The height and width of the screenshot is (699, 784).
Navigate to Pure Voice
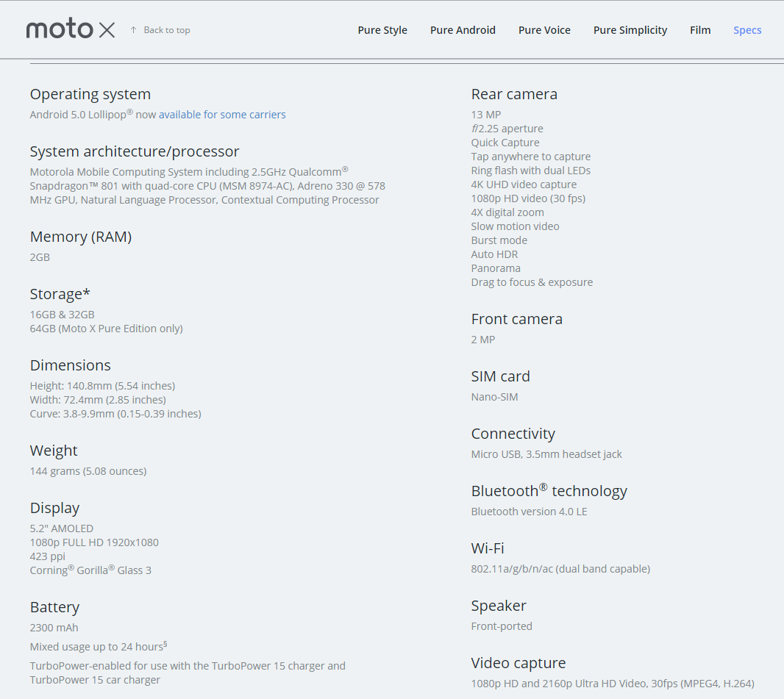tap(544, 30)
